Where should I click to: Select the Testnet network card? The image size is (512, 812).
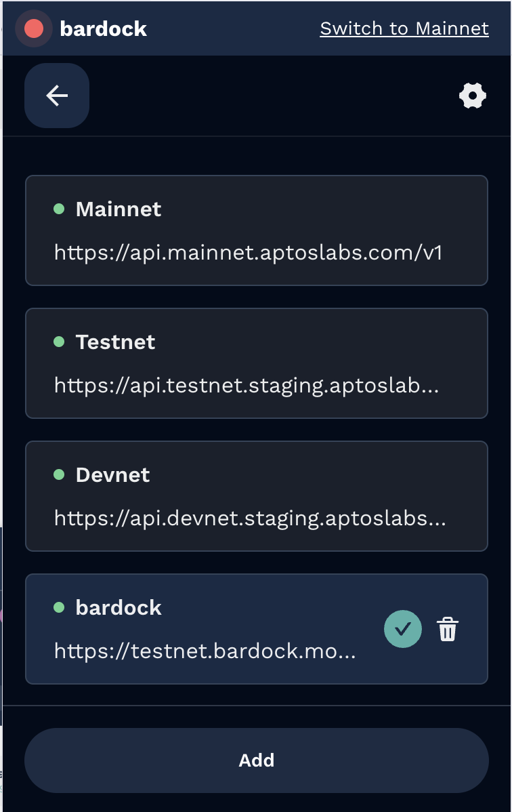tap(256, 363)
